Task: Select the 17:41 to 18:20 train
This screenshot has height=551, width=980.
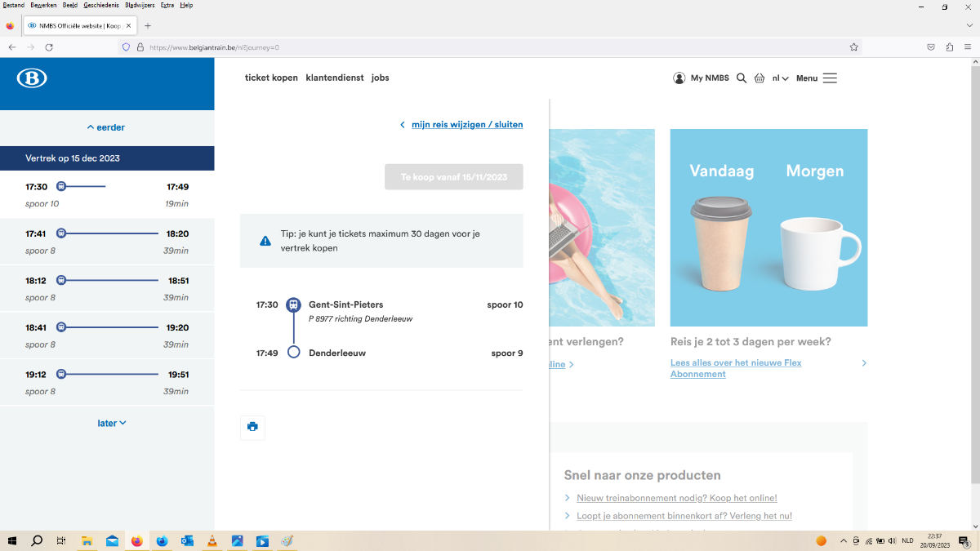Action: point(107,242)
